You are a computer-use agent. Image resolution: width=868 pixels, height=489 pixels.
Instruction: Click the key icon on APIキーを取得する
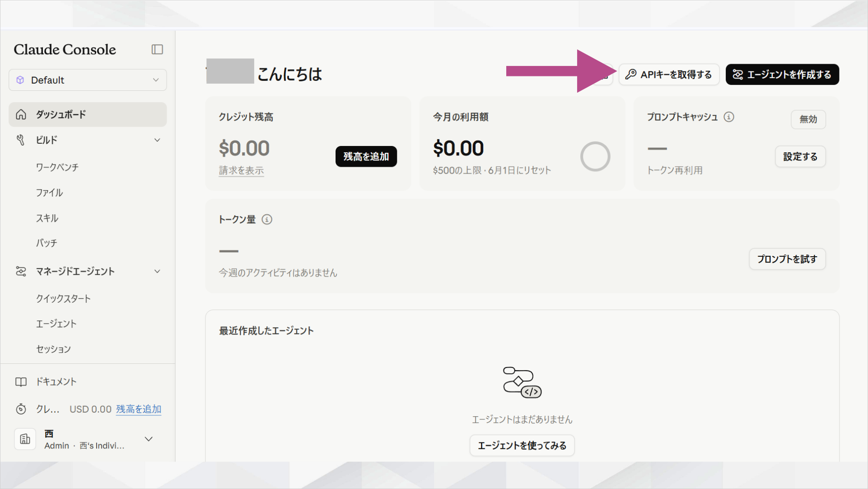point(631,75)
